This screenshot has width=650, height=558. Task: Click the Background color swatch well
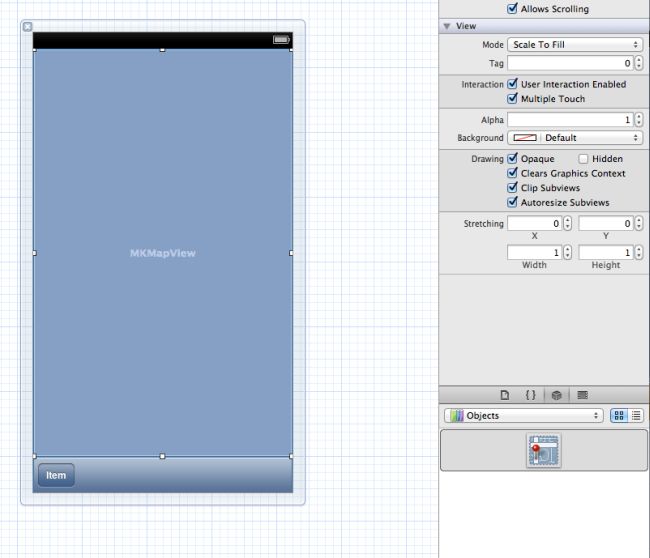pos(525,138)
